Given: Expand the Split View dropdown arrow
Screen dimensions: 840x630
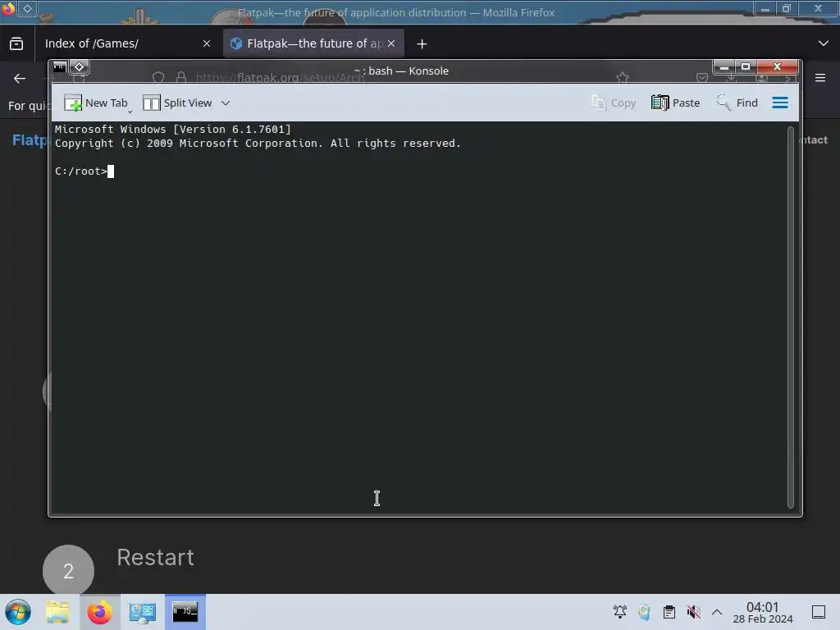Looking at the screenshot, I should coord(226,103).
